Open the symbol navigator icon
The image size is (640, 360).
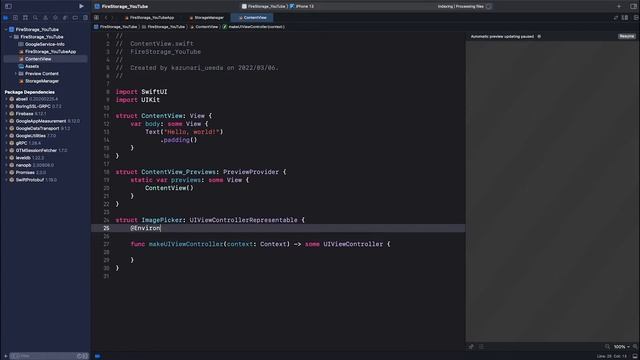25,18
